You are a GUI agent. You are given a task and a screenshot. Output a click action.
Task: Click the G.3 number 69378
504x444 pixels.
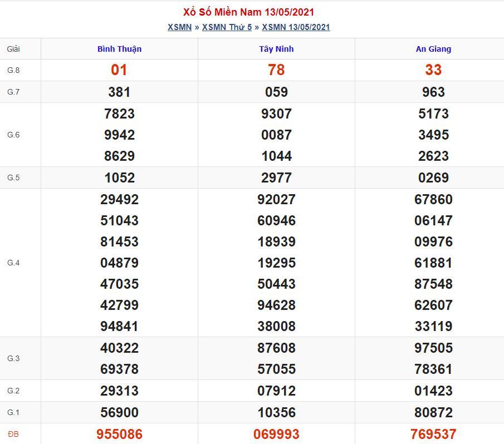pyautogui.click(x=119, y=369)
